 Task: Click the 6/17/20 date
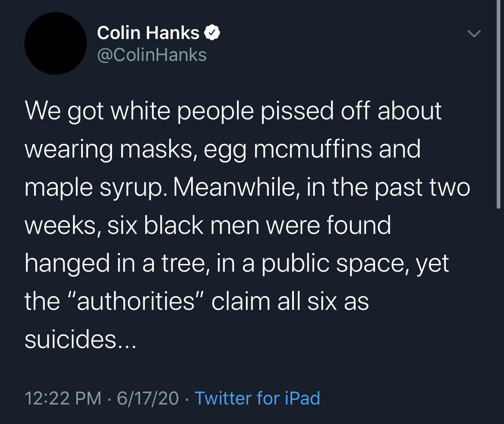click(148, 398)
